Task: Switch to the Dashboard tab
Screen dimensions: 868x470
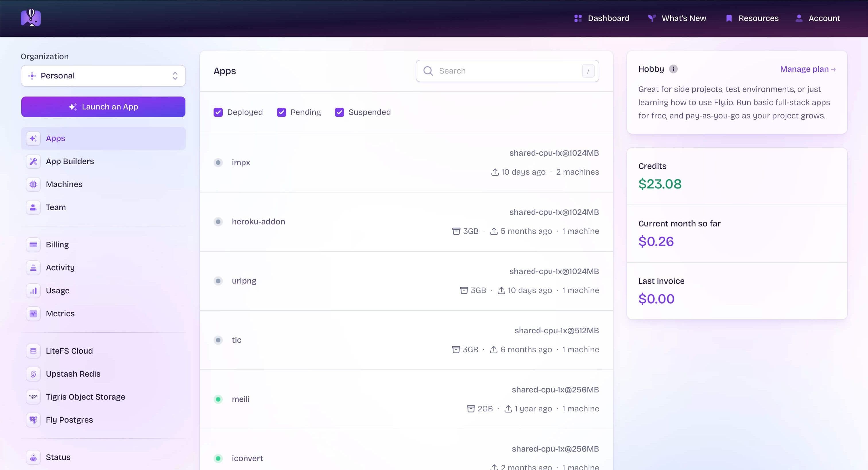Action: point(601,18)
